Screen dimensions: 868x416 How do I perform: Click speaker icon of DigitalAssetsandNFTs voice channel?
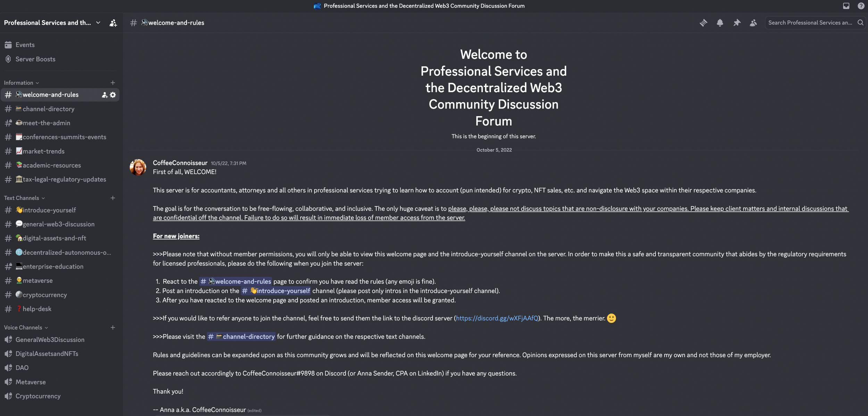click(x=8, y=354)
